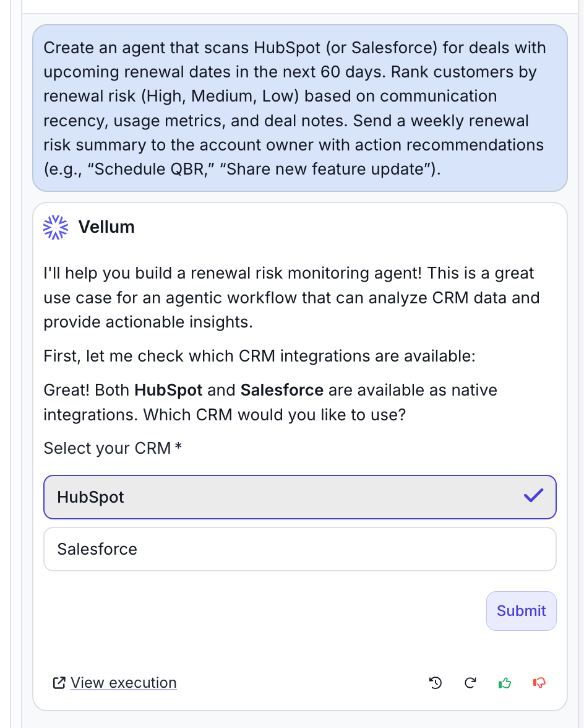Click the bold Salesforce word in reply
Image resolution: width=584 pixels, height=728 pixels.
[281, 391]
